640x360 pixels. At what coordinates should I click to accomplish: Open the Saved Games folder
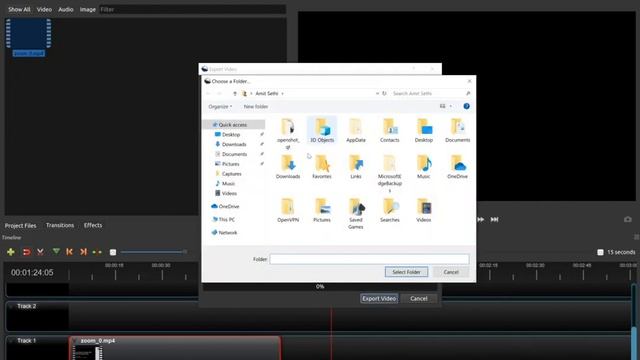pos(356,213)
